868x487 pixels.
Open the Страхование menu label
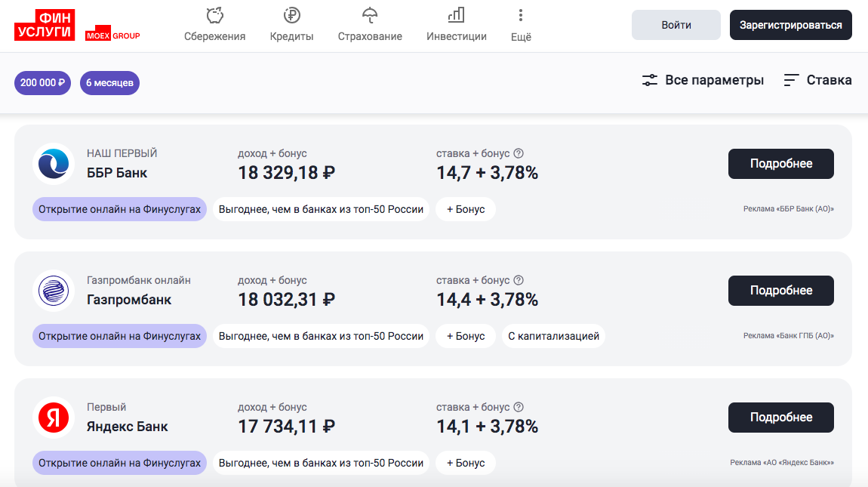tap(370, 36)
